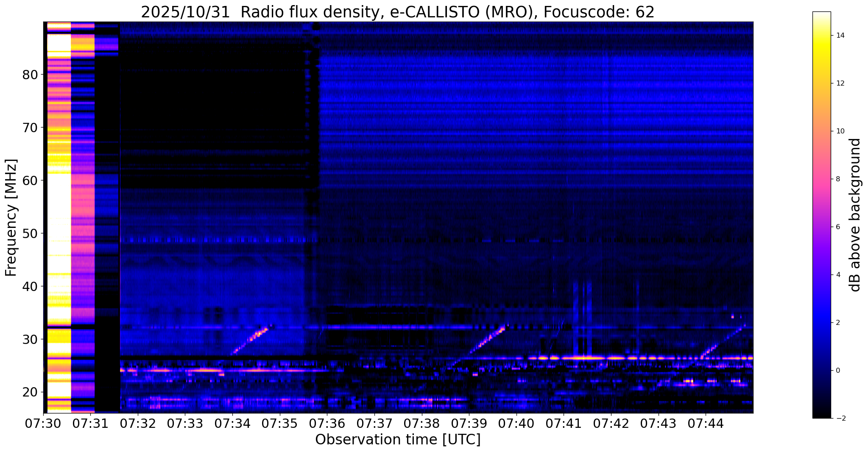Click the 80 MHz frequency tick label
Viewport: 868px width, 452px height.
click(30, 75)
